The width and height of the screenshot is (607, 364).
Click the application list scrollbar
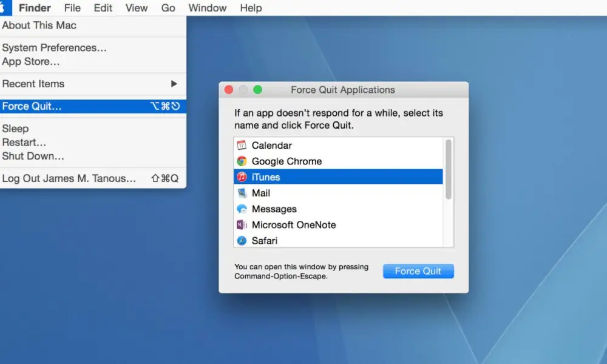coord(449,169)
